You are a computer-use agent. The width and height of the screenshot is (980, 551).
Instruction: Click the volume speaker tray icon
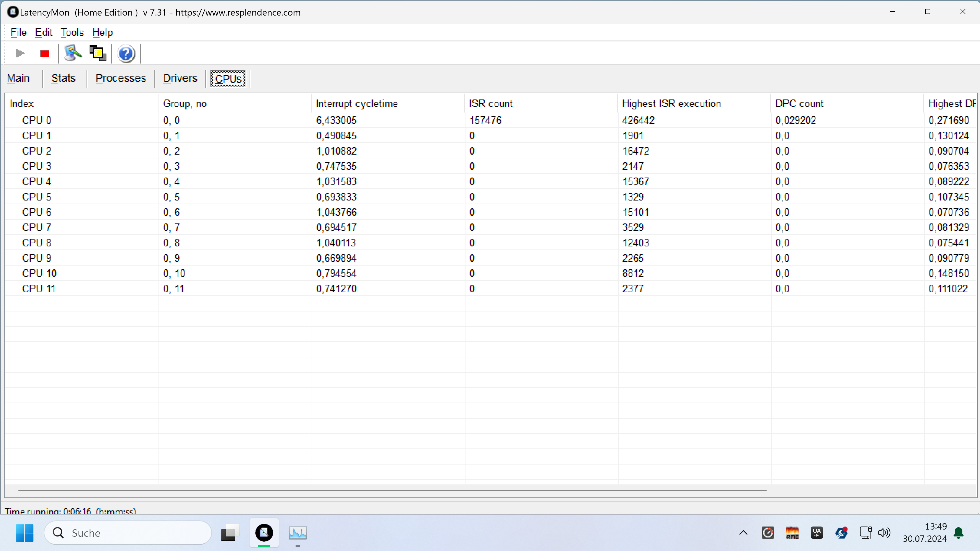[x=884, y=533]
